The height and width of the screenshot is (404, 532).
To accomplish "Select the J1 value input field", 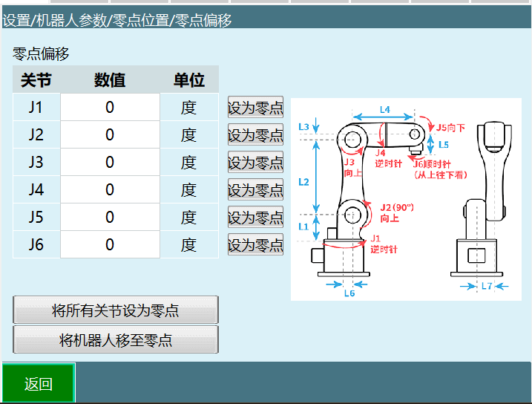I will (110, 108).
